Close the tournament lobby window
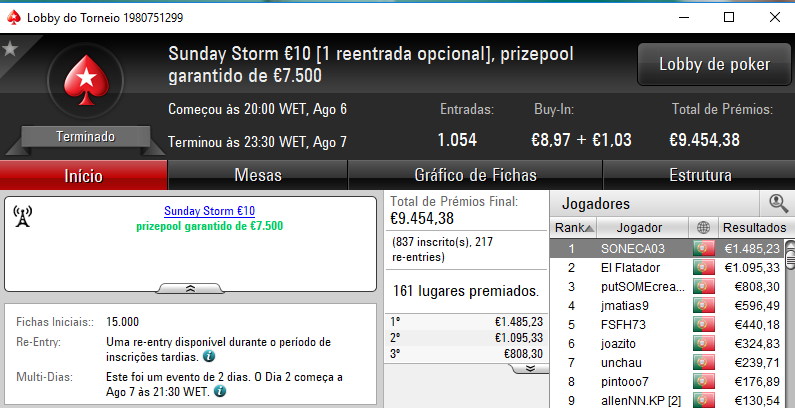The height and width of the screenshot is (408, 795). [775, 17]
